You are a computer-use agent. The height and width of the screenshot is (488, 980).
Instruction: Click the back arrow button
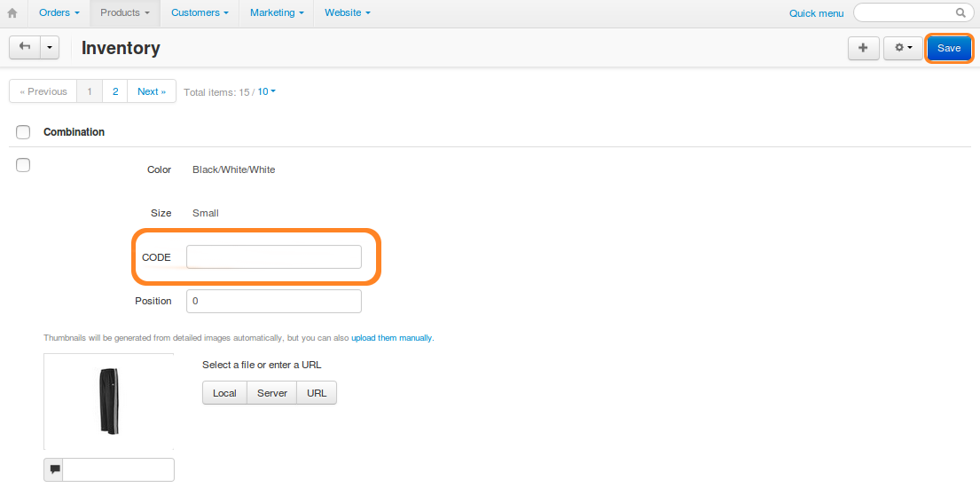(25, 48)
